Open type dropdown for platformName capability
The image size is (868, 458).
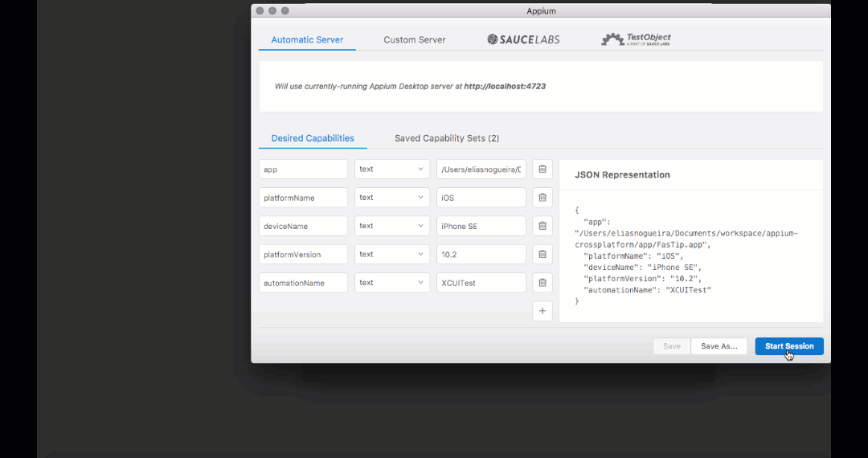click(x=392, y=198)
